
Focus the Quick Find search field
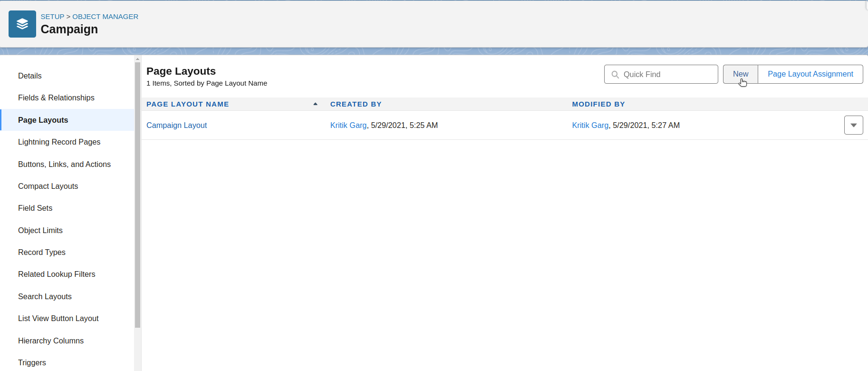[661, 74]
